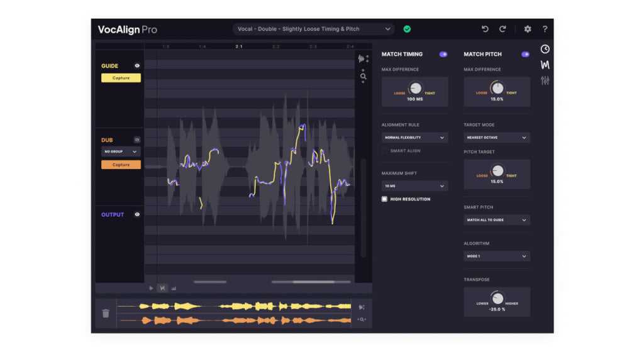Expand the Dub No Group dropdown

(x=121, y=151)
